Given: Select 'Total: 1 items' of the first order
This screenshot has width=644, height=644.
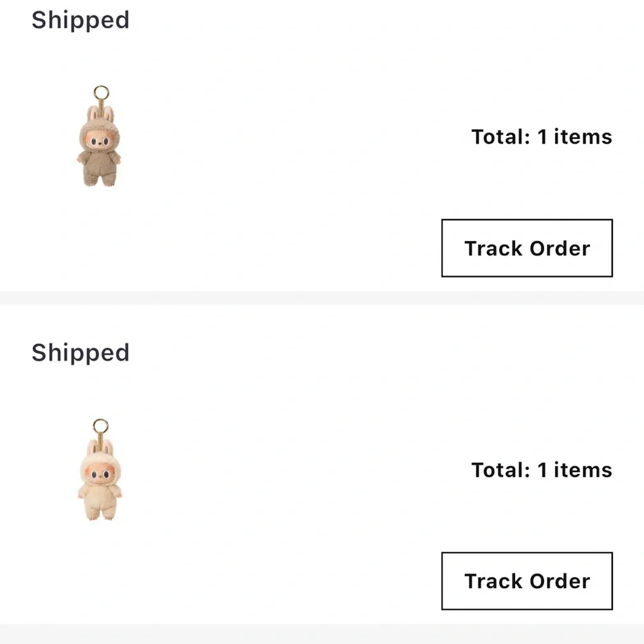Looking at the screenshot, I should [542, 137].
